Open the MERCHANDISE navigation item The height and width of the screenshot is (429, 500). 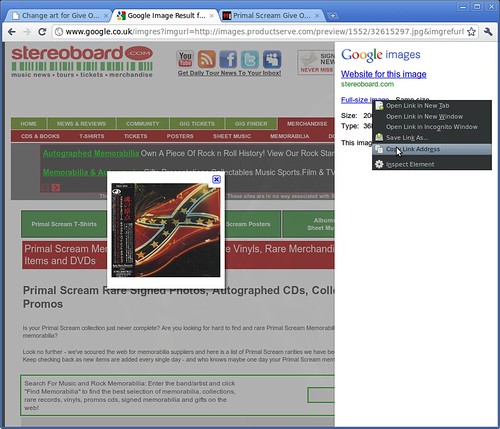(x=306, y=124)
